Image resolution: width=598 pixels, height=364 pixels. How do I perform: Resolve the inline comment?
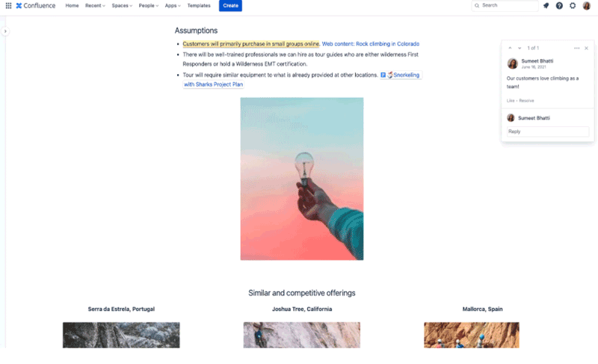[526, 101]
